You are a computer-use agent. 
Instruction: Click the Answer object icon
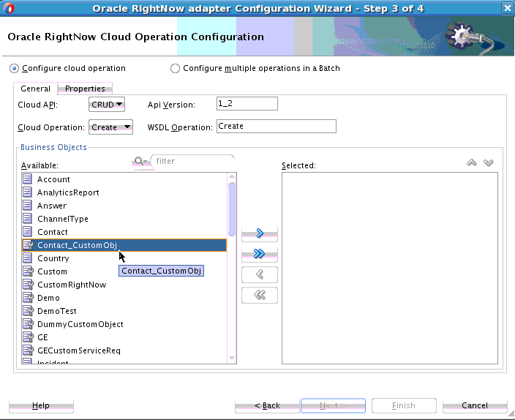[28, 206]
